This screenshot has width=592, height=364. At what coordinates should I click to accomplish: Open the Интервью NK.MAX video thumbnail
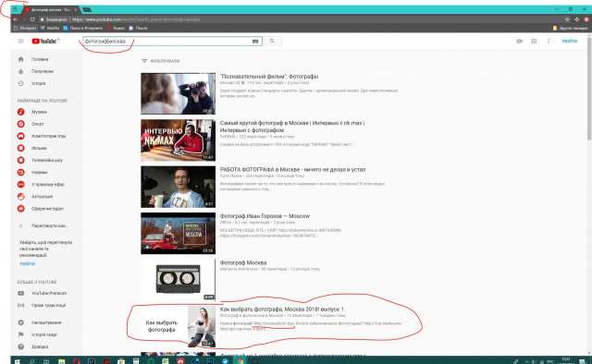pos(179,140)
